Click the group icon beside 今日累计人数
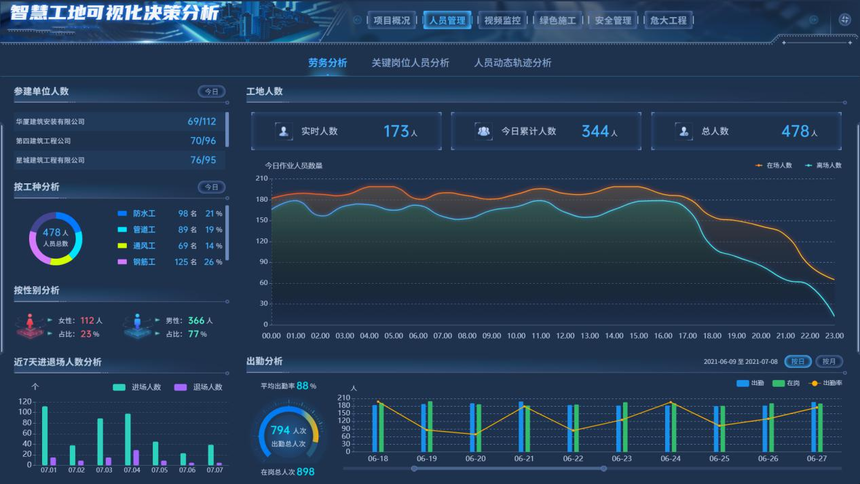The height and width of the screenshot is (484, 860). click(483, 131)
